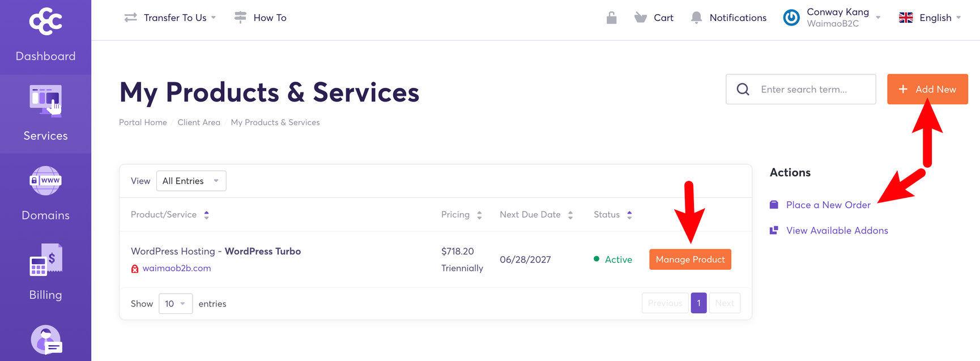Expand the English language selector
Image resolution: width=980 pixels, height=361 pixels.
(x=930, y=17)
